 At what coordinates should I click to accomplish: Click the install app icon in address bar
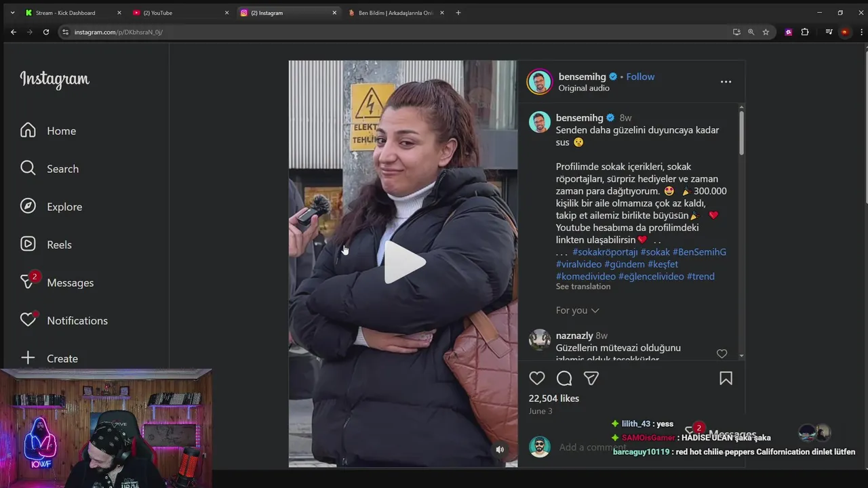coord(736,32)
